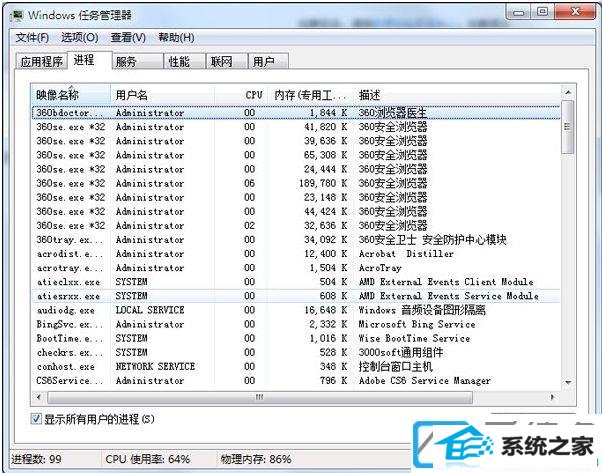Click AMD External Events Client Module description

446,282
